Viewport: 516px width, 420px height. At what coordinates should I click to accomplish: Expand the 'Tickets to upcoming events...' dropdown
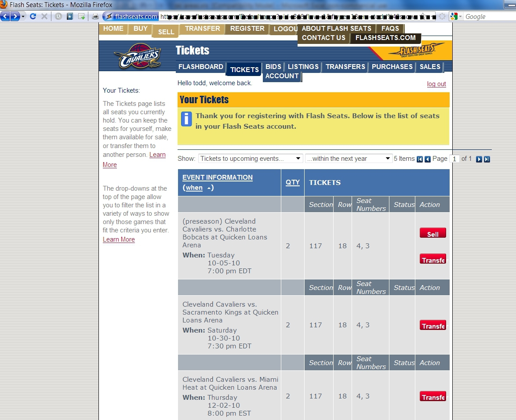[250, 159]
